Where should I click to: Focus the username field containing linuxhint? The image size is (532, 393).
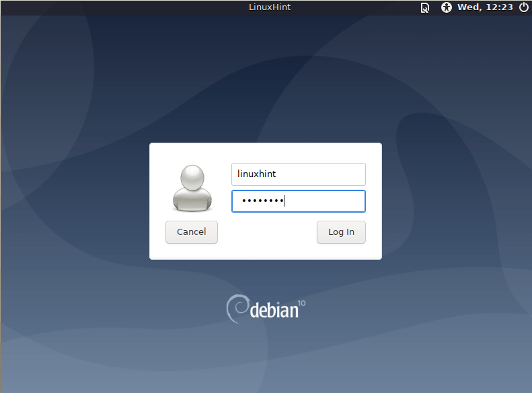point(298,174)
